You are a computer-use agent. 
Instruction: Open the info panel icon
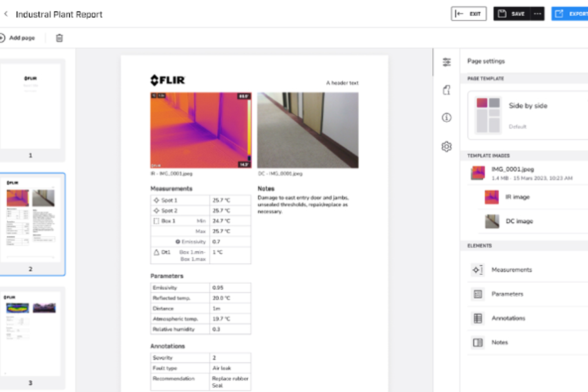click(446, 118)
